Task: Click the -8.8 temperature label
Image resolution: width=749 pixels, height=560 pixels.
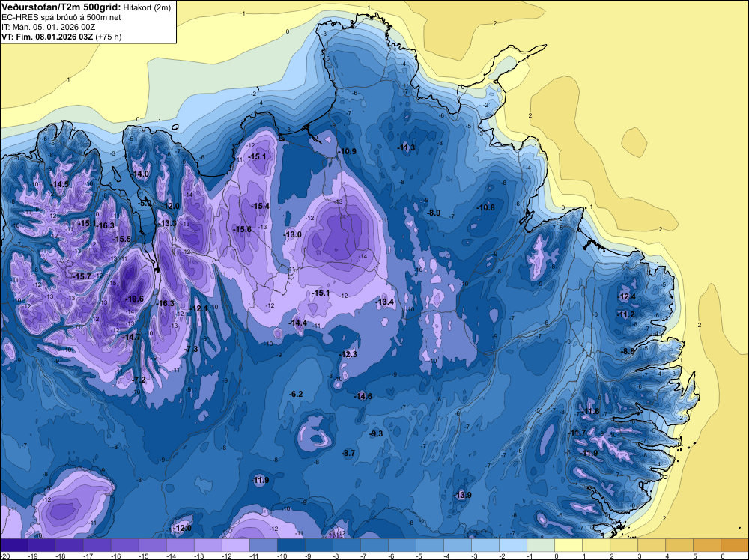Action: [x=628, y=351]
